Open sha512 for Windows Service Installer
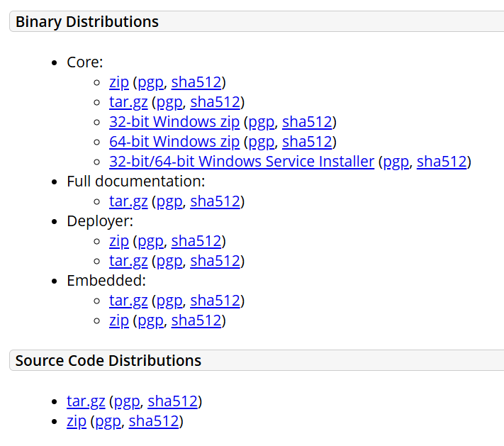 coord(442,162)
